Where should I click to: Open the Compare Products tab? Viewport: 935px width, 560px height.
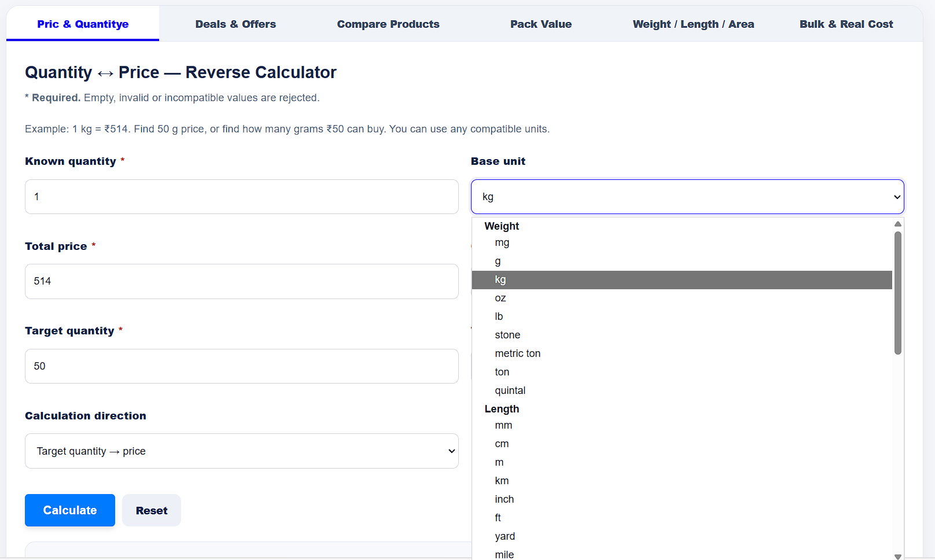coord(388,24)
